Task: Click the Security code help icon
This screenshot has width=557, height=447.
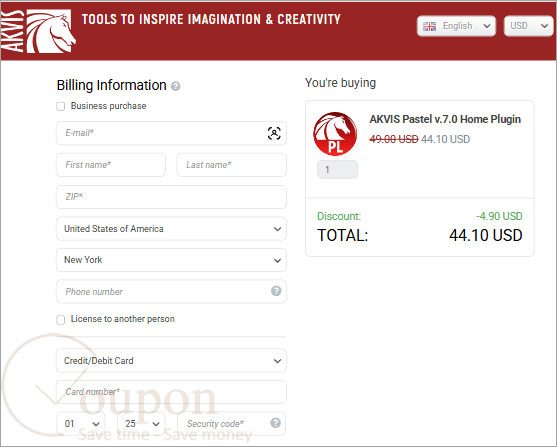Action: pos(275,423)
